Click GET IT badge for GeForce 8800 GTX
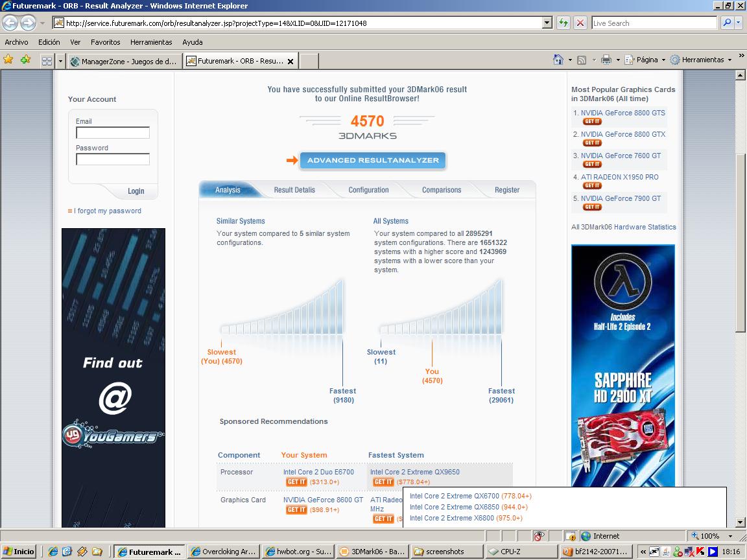This screenshot has height=560, width=747. pyautogui.click(x=592, y=143)
